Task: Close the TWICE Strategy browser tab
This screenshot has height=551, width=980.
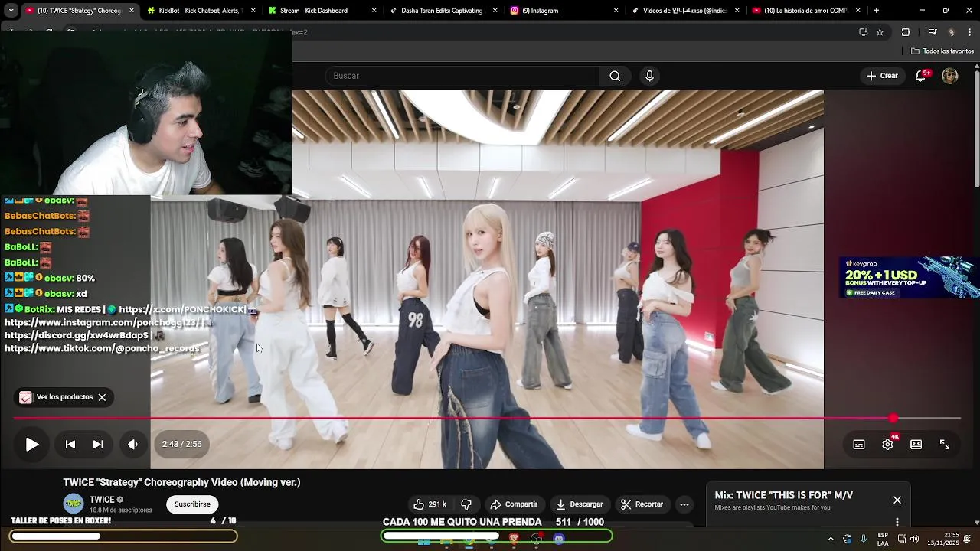Action: click(132, 11)
